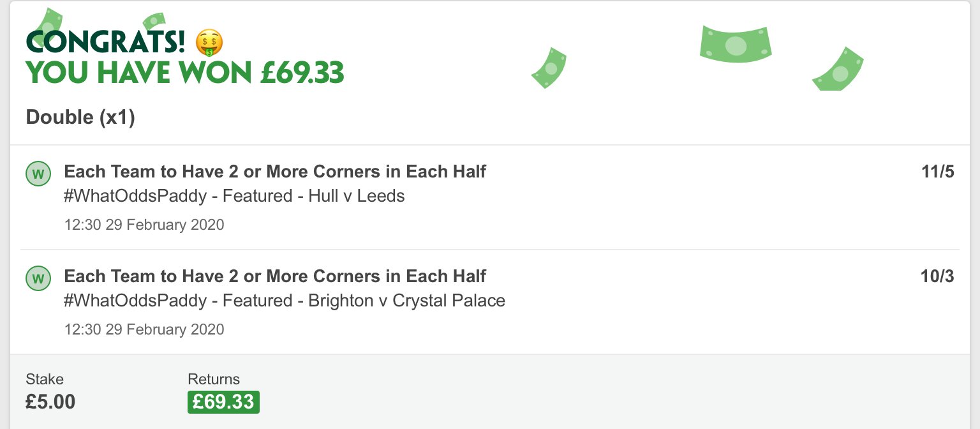
Task: Click the money-mouth emoji beside Congrats
Action: click(x=209, y=42)
